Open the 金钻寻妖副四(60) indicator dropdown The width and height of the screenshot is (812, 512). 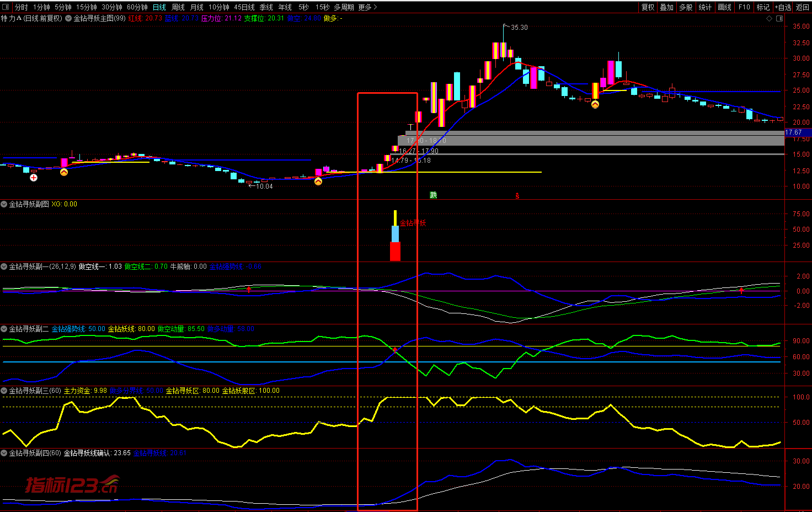click(x=4, y=453)
